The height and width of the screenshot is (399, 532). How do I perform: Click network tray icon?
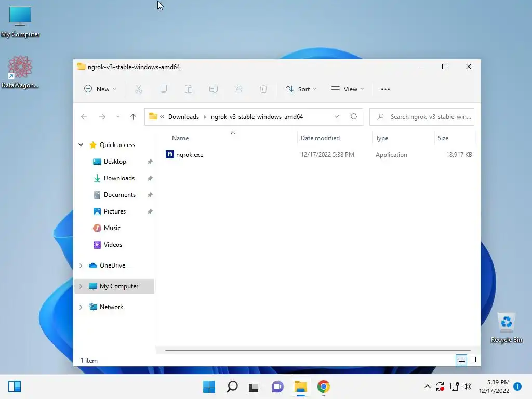pyautogui.click(x=454, y=387)
